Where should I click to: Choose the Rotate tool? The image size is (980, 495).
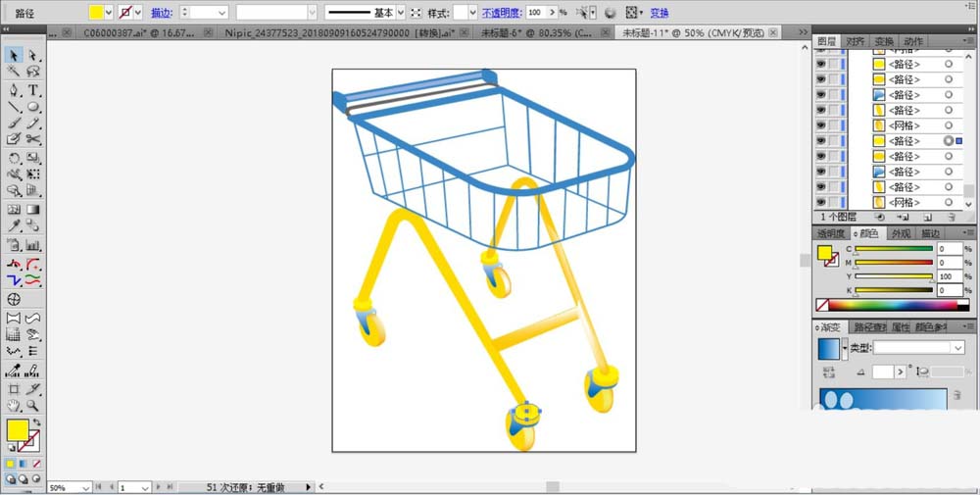14,159
